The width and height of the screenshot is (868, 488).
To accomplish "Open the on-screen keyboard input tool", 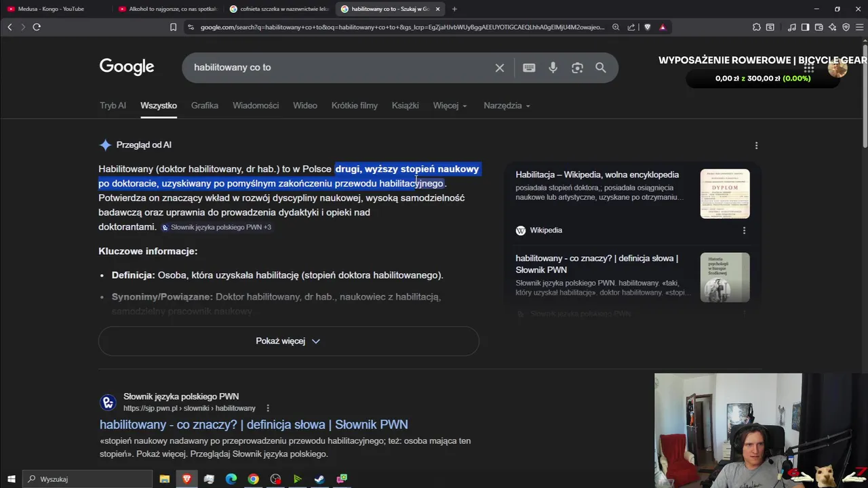I will (x=529, y=68).
